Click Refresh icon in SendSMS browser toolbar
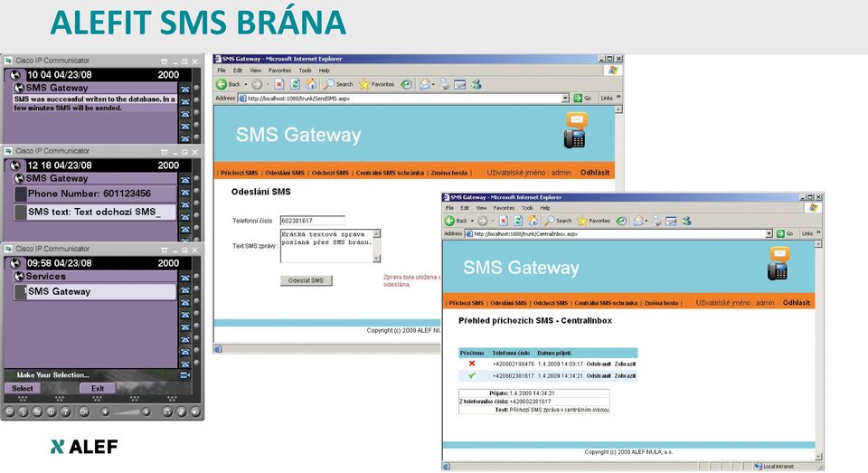Screen dimensions: 868x473 point(295,84)
